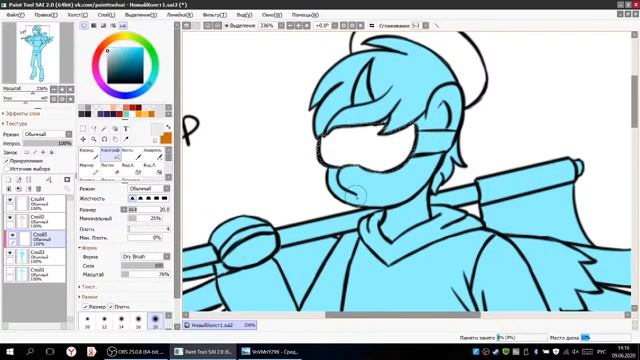640x360 pixels.
Task: Click the zoom in plus button in navigator
Action: point(62,89)
